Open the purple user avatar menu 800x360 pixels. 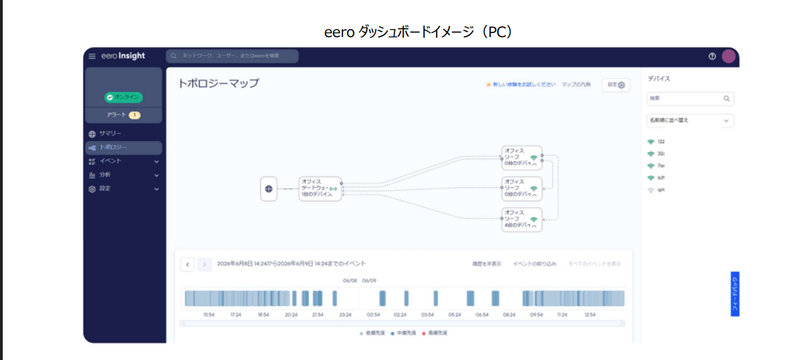tap(729, 56)
